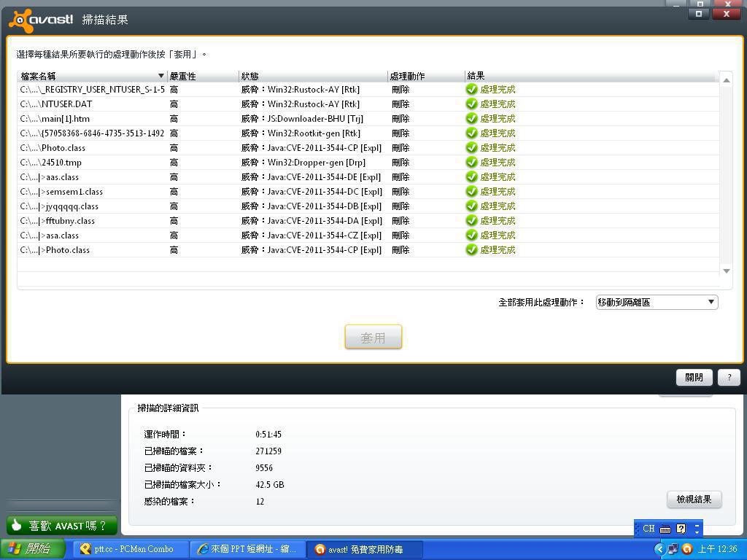
Task: Select the 24510.tmp file row
Action: [x=368, y=163]
